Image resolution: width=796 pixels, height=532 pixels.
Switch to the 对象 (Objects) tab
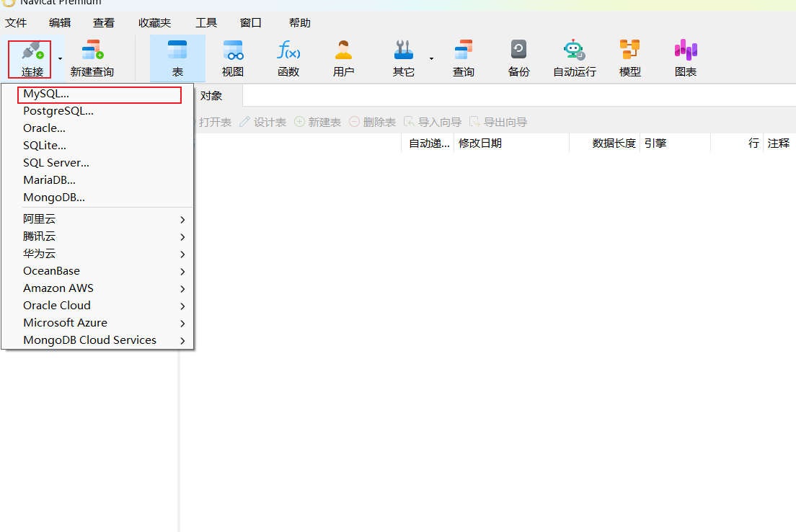pyautogui.click(x=211, y=96)
